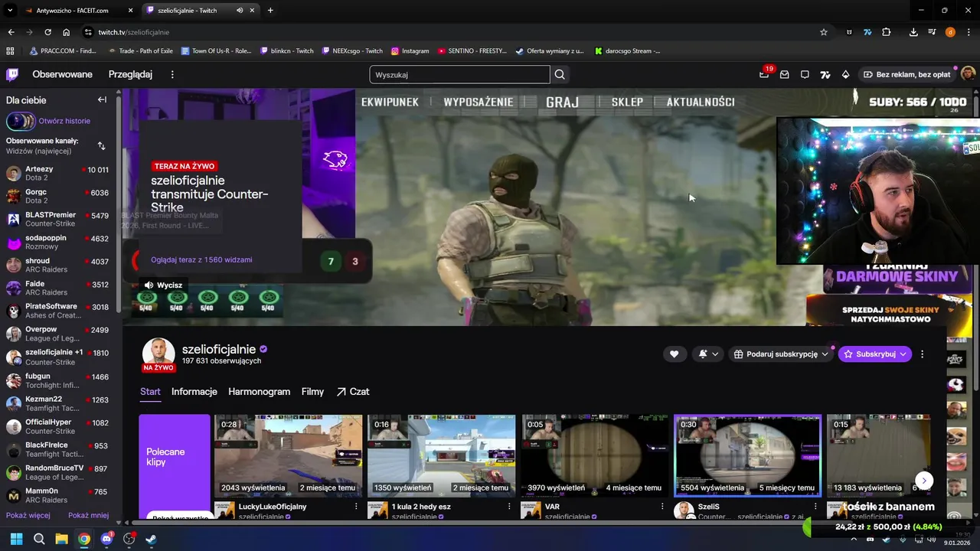Click the horizontal page scrollbar
Image resolution: width=980 pixels, height=551 pixels.
tap(459, 523)
